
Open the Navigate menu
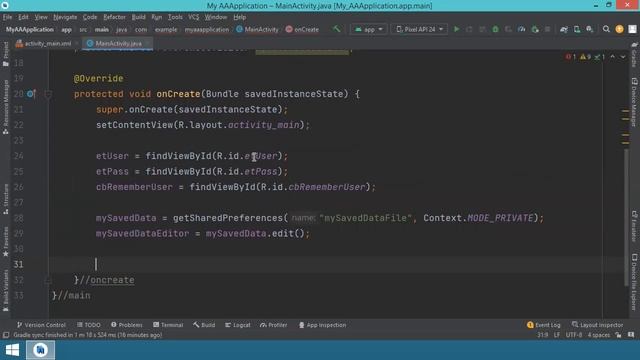(x=65, y=17)
